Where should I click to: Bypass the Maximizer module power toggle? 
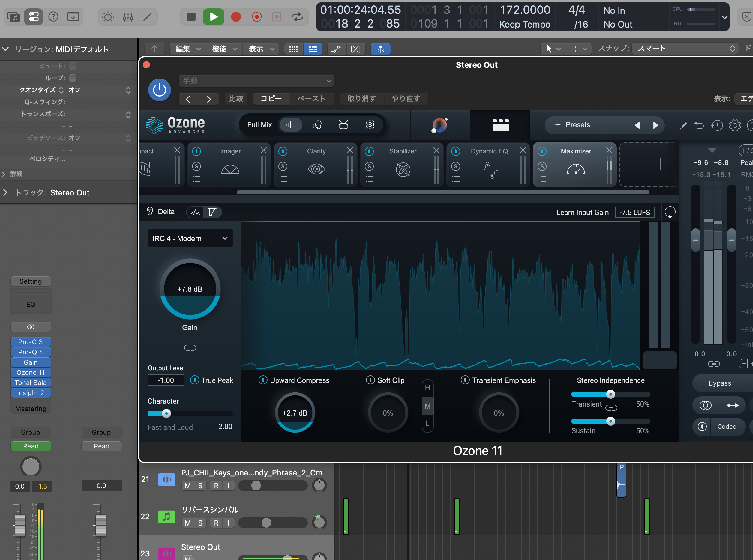click(542, 151)
